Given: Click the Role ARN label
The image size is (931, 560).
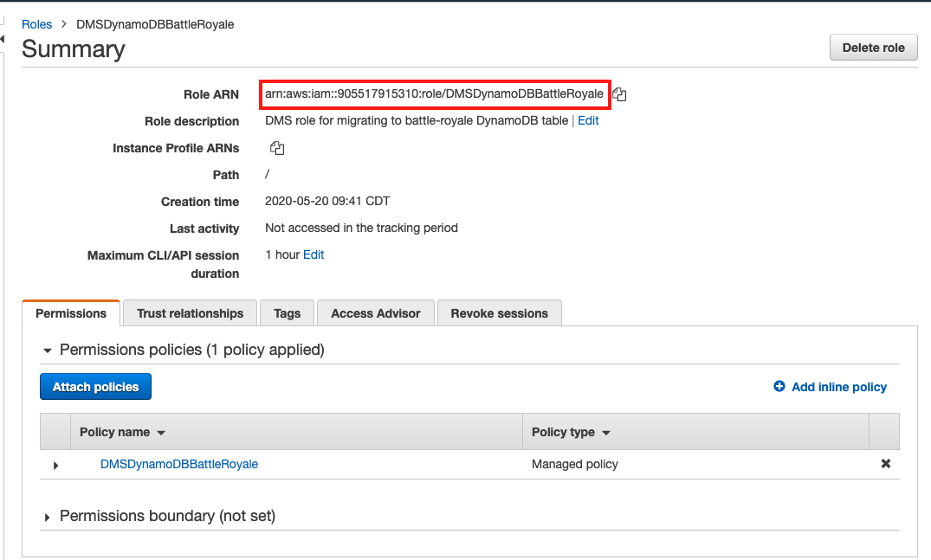Looking at the screenshot, I should pos(211,94).
